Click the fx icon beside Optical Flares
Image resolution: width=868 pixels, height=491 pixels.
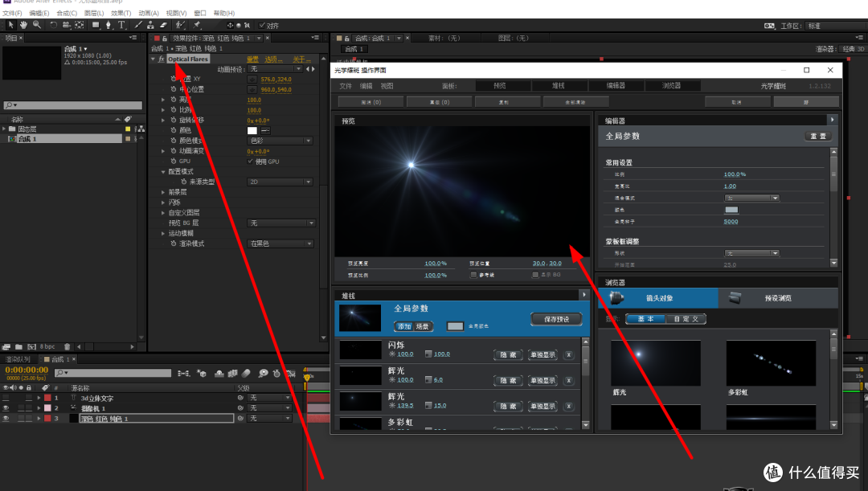161,59
